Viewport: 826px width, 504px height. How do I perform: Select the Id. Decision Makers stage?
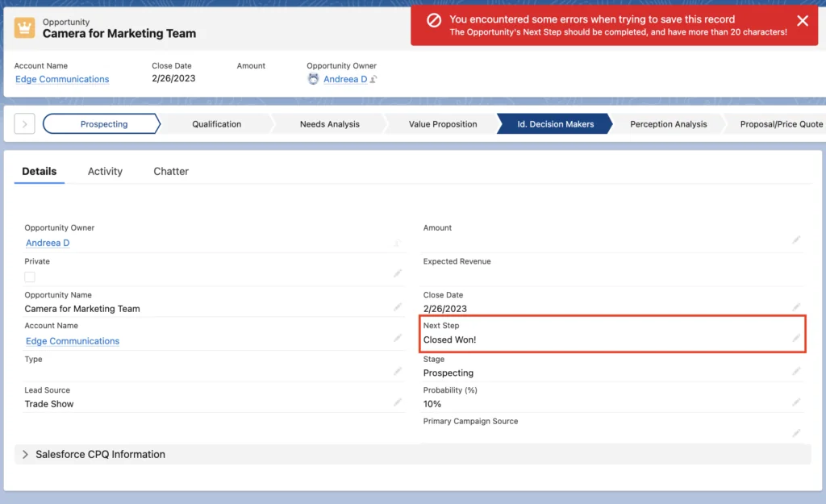(555, 123)
